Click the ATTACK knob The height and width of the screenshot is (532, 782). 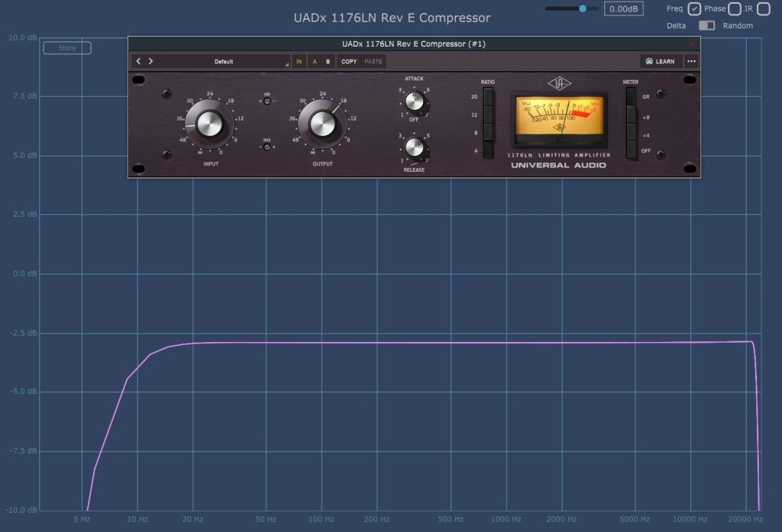(414, 101)
